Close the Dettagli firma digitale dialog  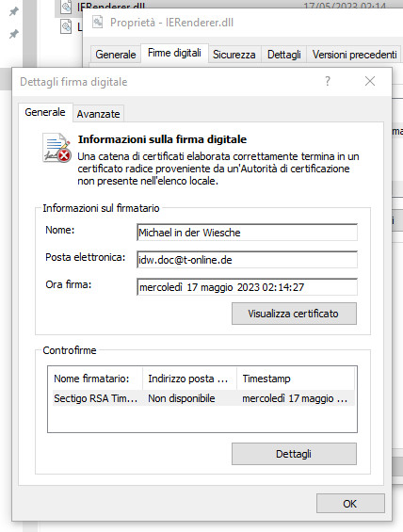pos(370,81)
